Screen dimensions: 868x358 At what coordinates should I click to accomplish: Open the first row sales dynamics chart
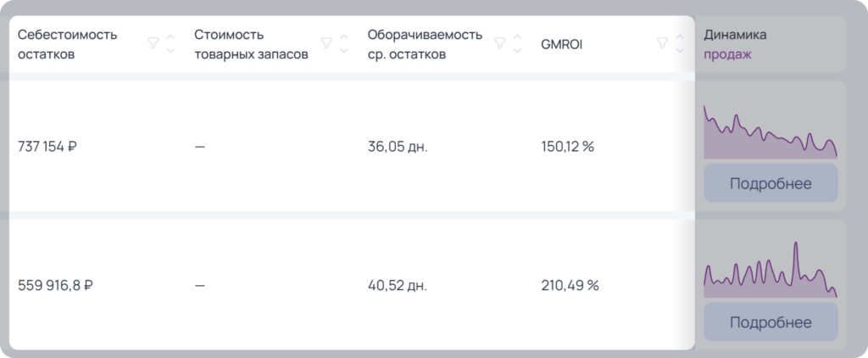tap(771, 131)
